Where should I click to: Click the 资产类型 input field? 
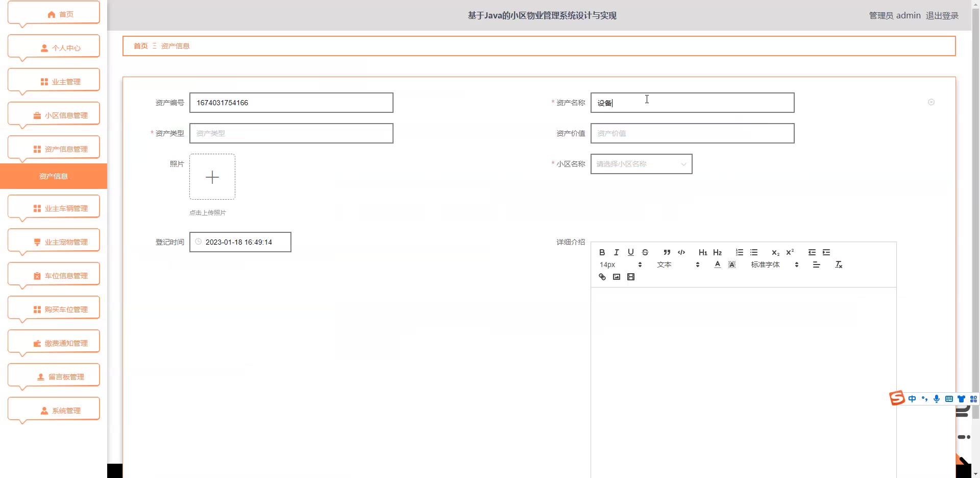click(291, 133)
